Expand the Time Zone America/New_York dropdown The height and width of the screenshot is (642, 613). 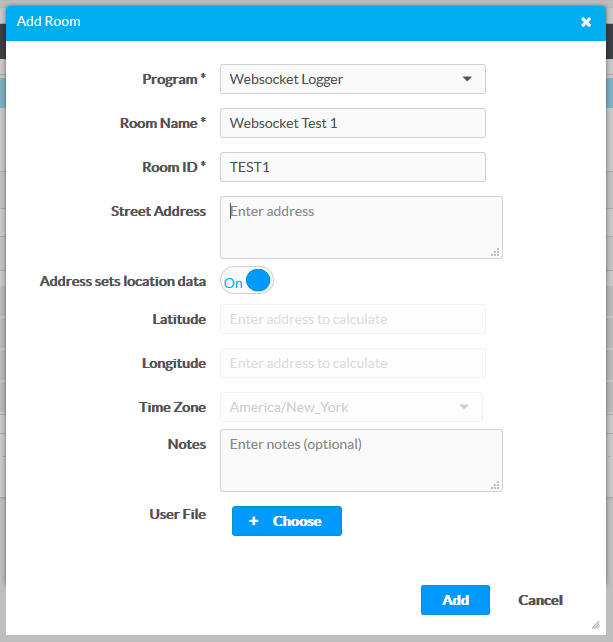[351, 407]
